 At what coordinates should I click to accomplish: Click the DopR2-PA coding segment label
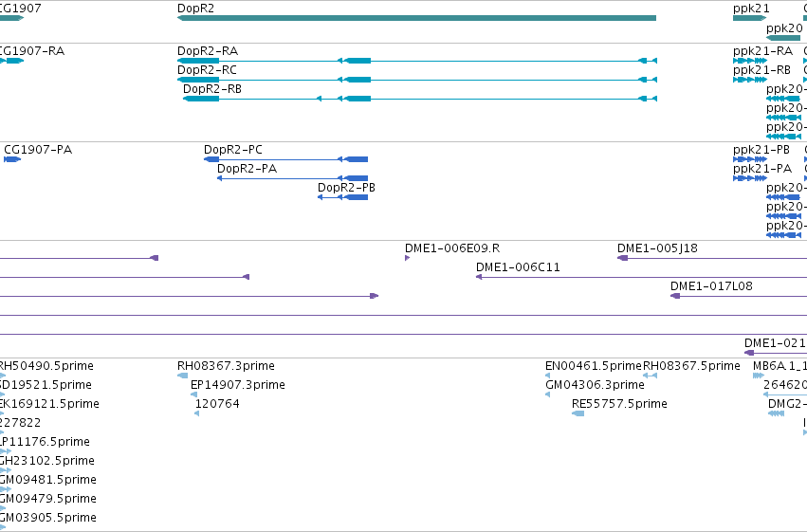click(248, 169)
